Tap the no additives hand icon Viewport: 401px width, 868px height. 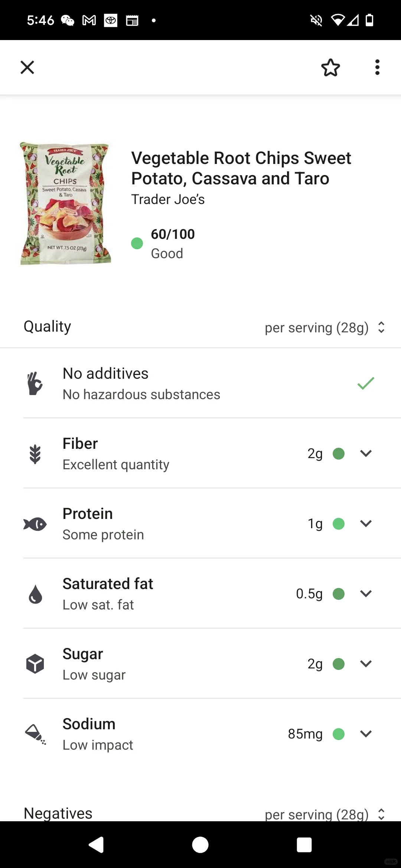(35, 384)
